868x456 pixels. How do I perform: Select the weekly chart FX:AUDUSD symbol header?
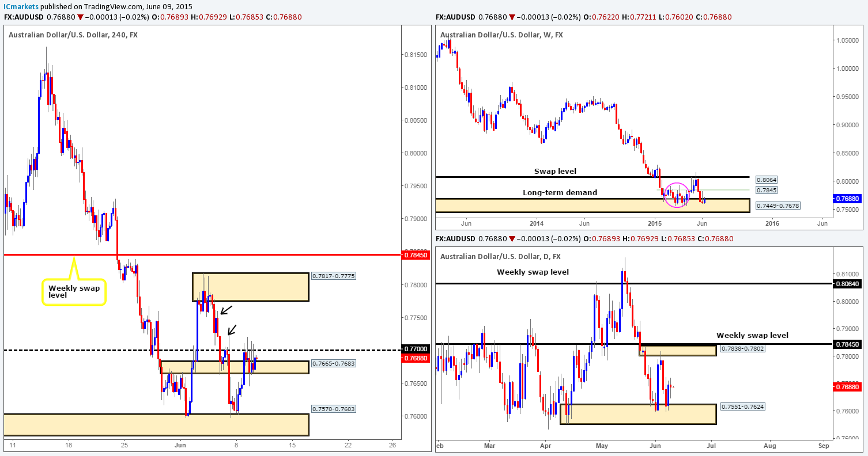(x=456, y=17)
